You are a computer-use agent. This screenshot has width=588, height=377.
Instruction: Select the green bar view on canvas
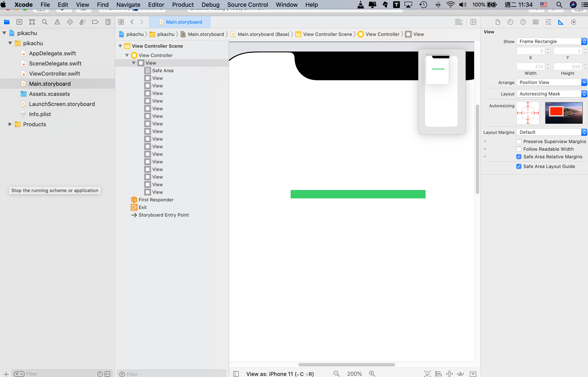click(x=358, y=194)
